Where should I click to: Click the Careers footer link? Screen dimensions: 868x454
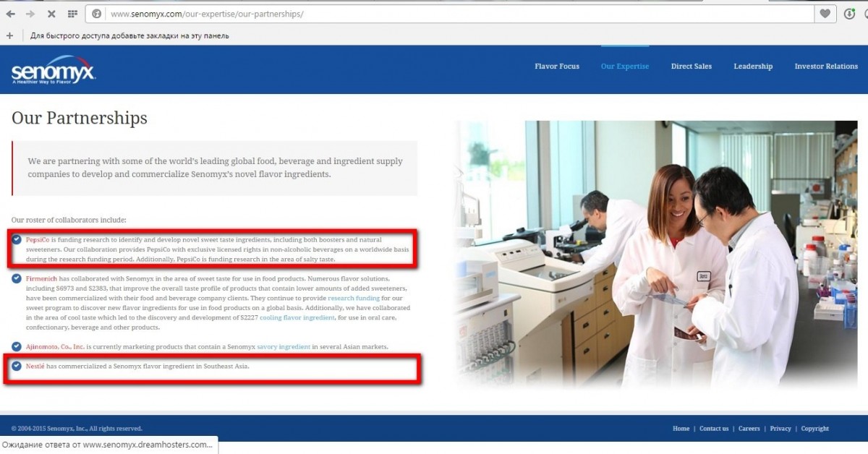pyautogui.click(x=749, y=429)
